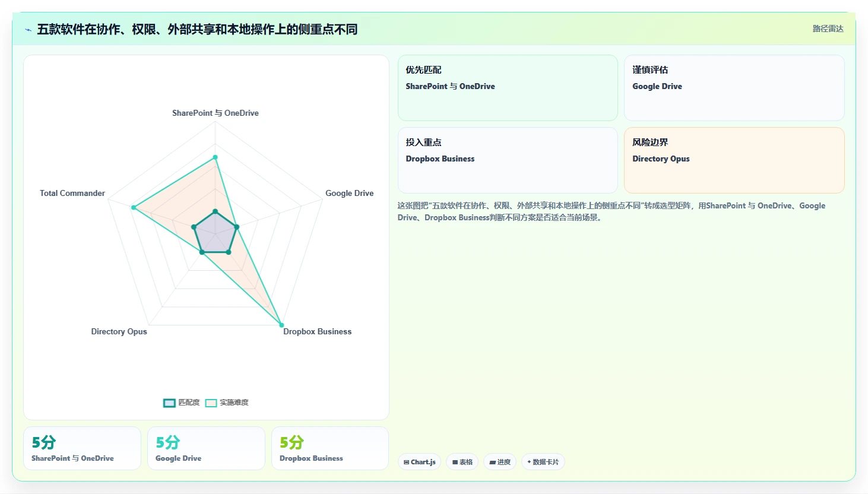
Task: Click 匹配度 data point on SharePoint axis
Action: tap(216, 211)
